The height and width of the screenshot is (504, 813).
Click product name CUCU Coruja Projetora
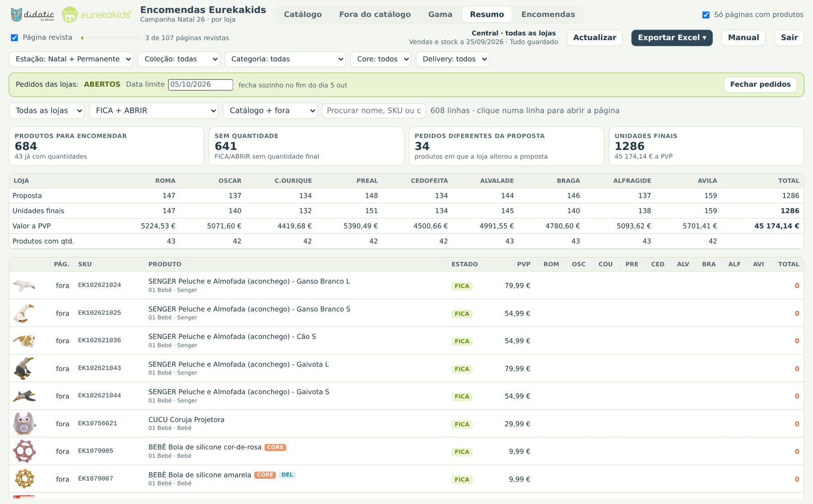point(187,420)
